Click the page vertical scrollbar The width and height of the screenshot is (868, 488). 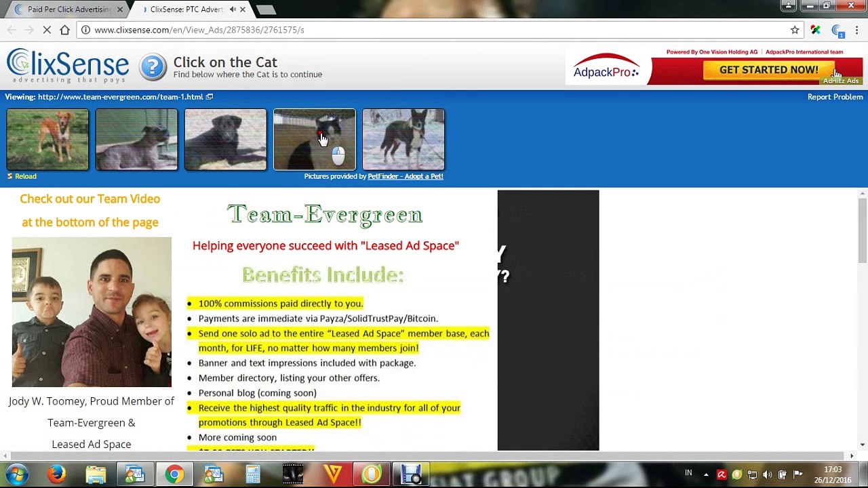862,230
